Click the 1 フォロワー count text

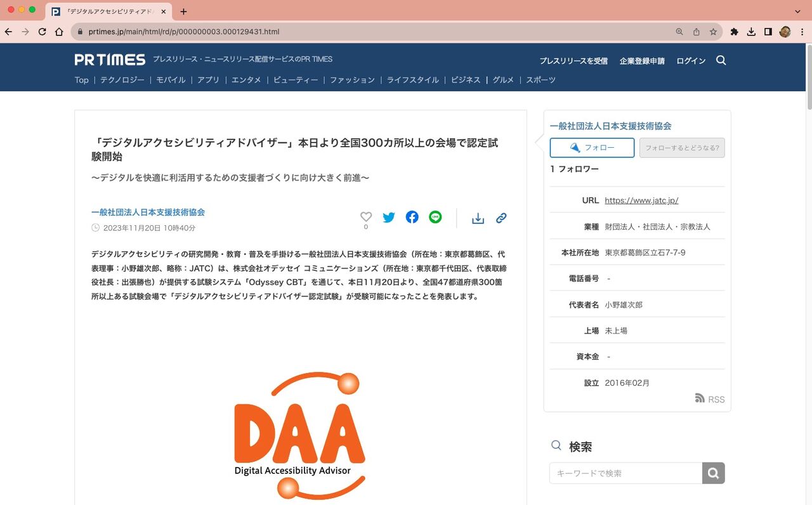(575, 169)
